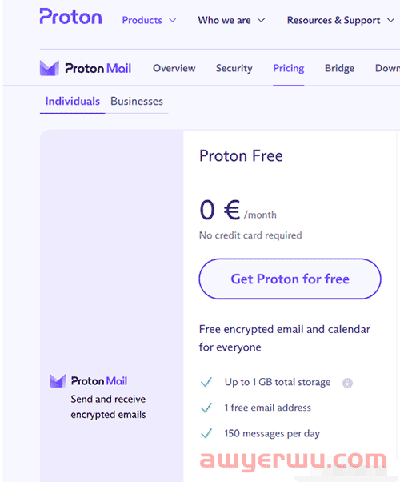
Task: Open the Bridge page link
Action: [x=340, y=68]
